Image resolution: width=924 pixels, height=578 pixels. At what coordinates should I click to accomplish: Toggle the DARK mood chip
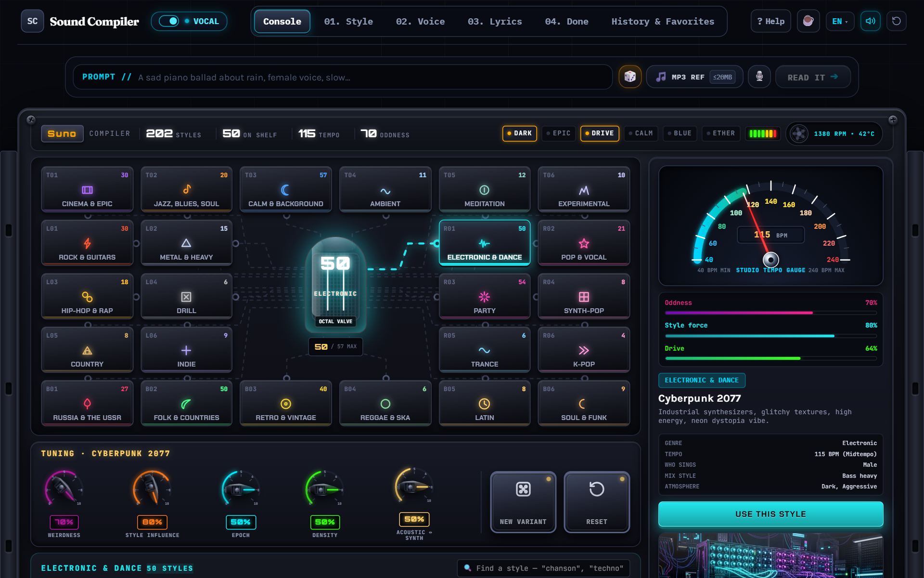coord(519,133)
